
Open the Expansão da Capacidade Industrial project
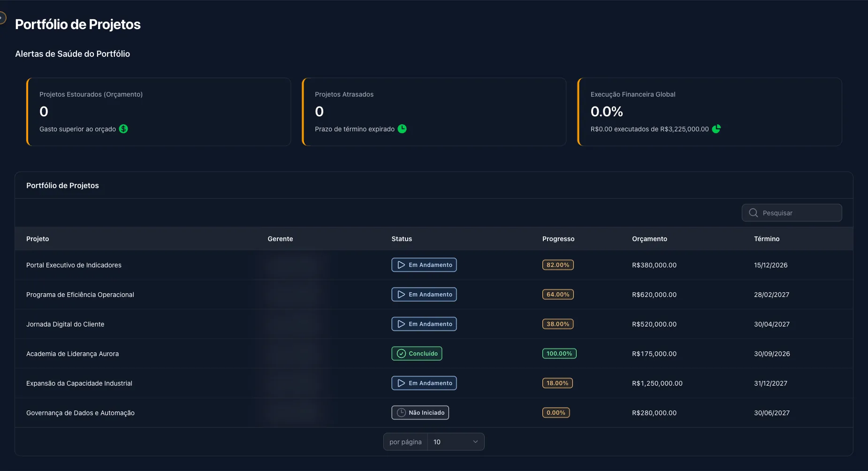coord(79,383)
